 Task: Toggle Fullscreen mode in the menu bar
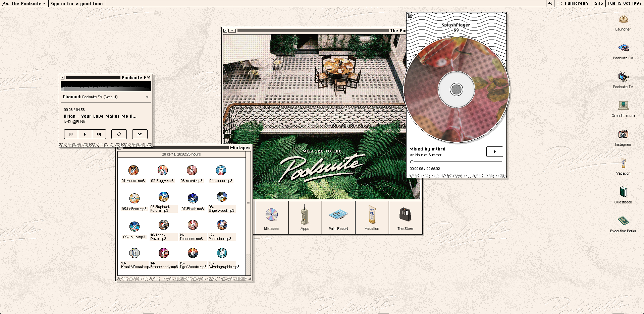pos(573,3)
